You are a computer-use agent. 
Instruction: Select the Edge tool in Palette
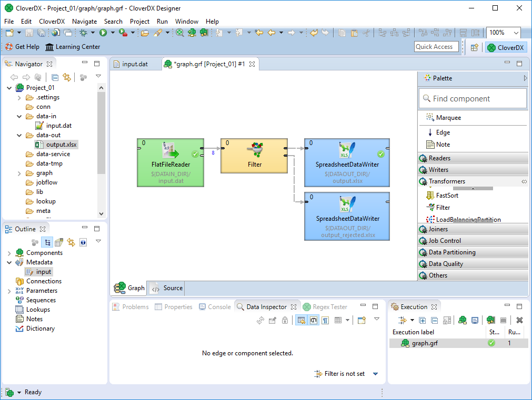click(443, 132)
